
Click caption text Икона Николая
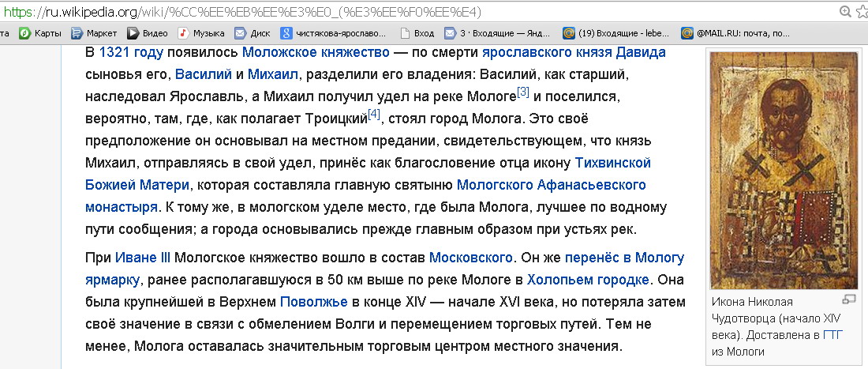pyautogui.click(x=753, y=302)
